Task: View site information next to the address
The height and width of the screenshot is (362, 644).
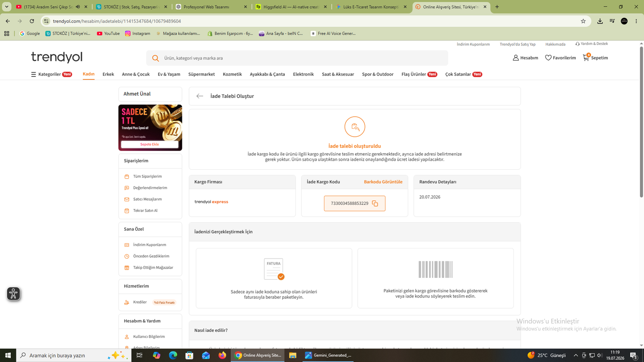Action: [46, 21]
